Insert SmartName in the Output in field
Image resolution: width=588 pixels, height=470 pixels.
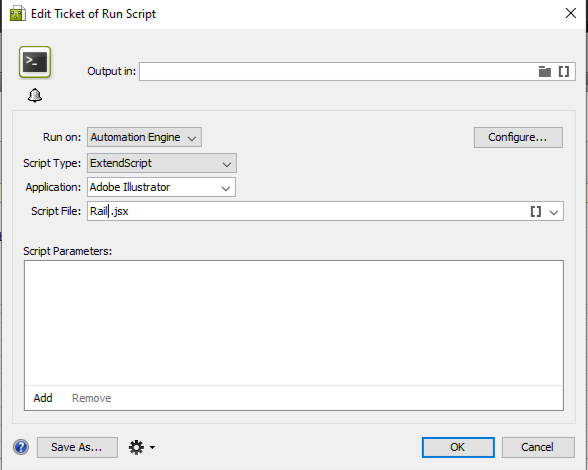click(x=564, y=71)
